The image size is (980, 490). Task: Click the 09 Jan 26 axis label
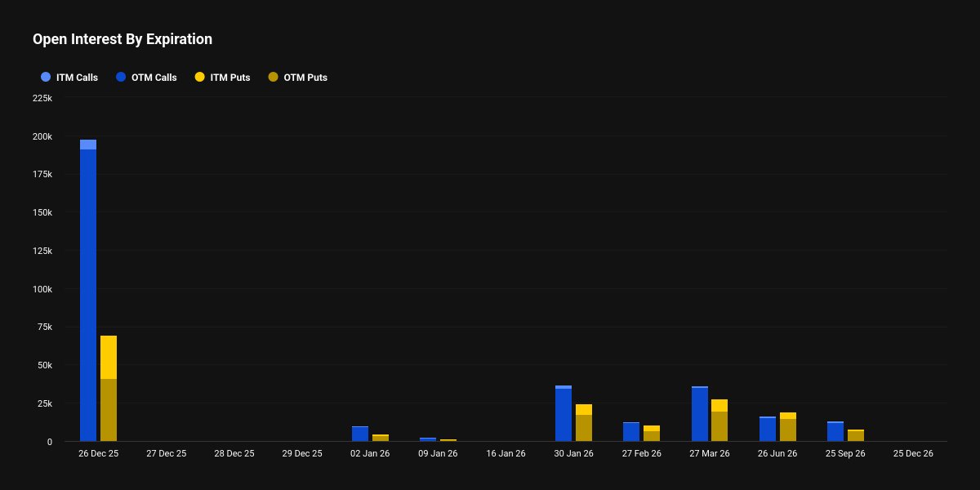[x=438, y=453]
